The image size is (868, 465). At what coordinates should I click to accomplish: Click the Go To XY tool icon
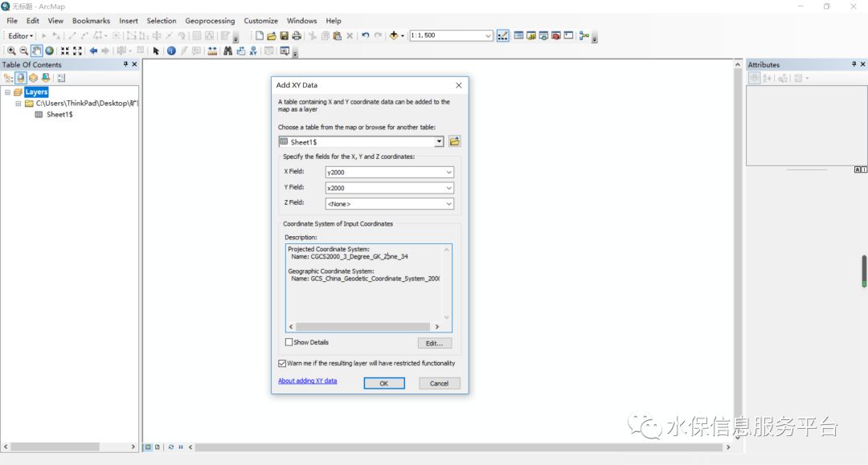pyautogui.click(x=253, y=51)
